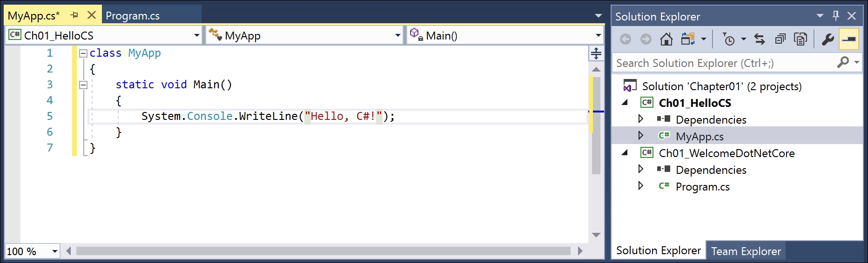The image size is (868, 263).
Task: Click the "Hello, C#!" string literal
Action: pos(343,116)
